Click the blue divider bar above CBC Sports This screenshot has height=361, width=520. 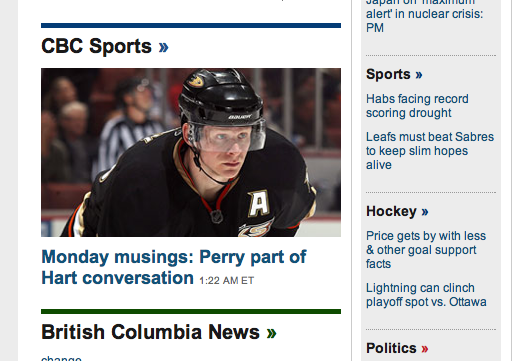[x=191, y=25]
